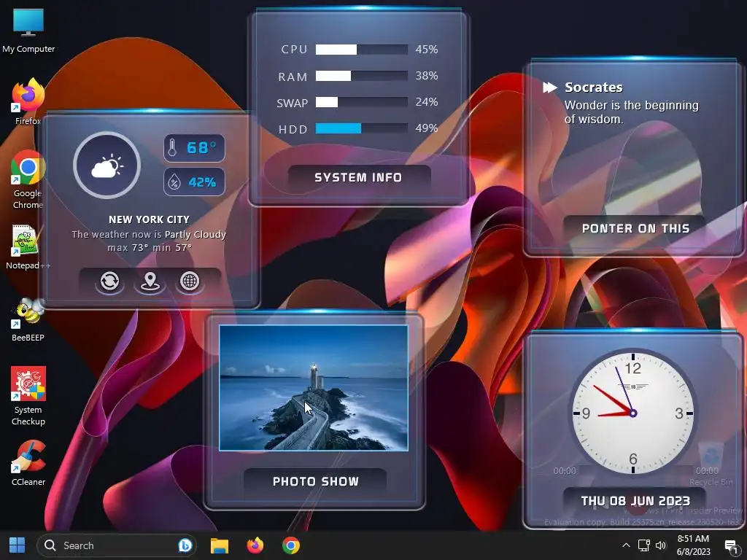Launch the CCleaner desktop shortcut
This screenshot has width=747, height=560.
click(28, 463)
